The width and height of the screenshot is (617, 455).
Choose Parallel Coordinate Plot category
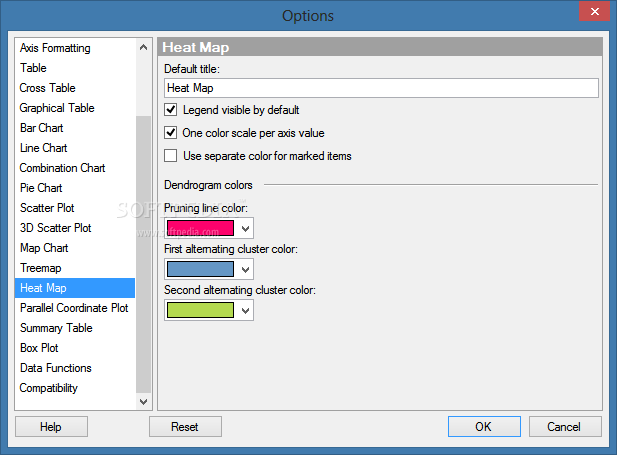click(x=74, y=308)
